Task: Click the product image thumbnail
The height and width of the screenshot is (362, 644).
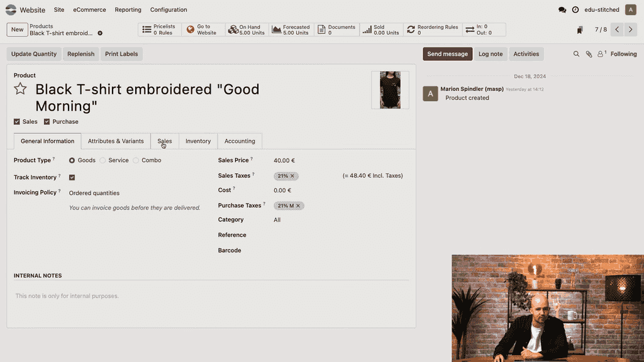Action: 390,90
